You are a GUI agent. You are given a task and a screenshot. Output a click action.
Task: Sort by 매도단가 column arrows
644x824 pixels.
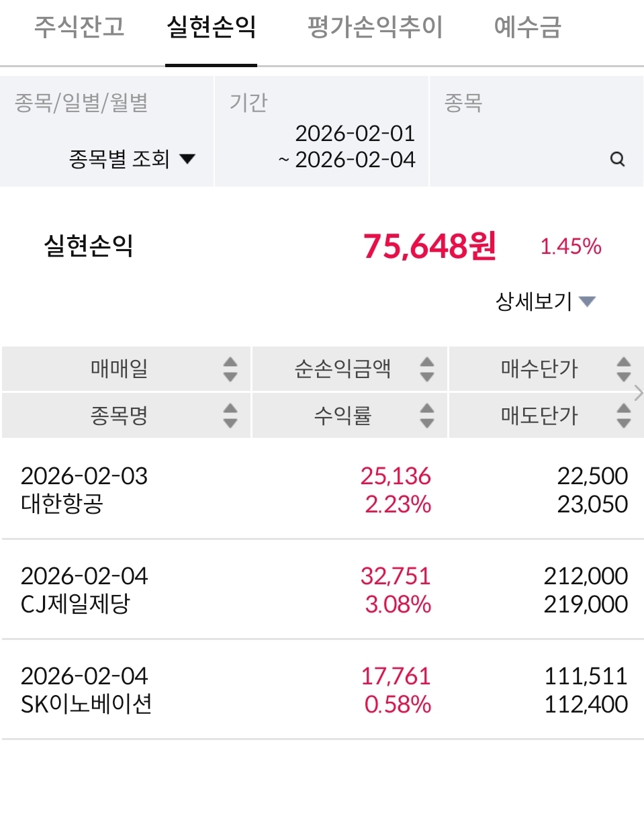[x=623, y=416]
